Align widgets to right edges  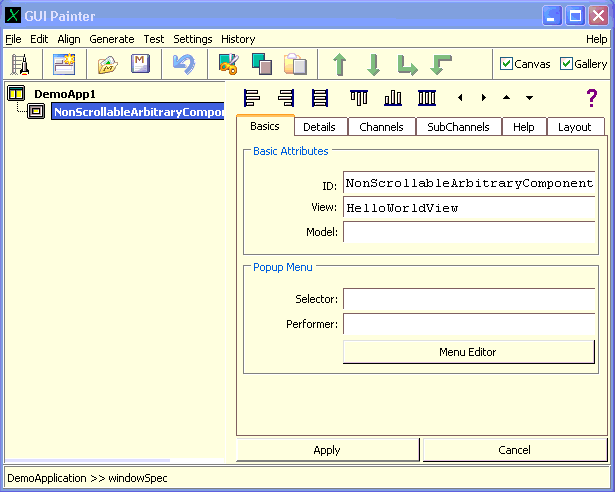286,98
